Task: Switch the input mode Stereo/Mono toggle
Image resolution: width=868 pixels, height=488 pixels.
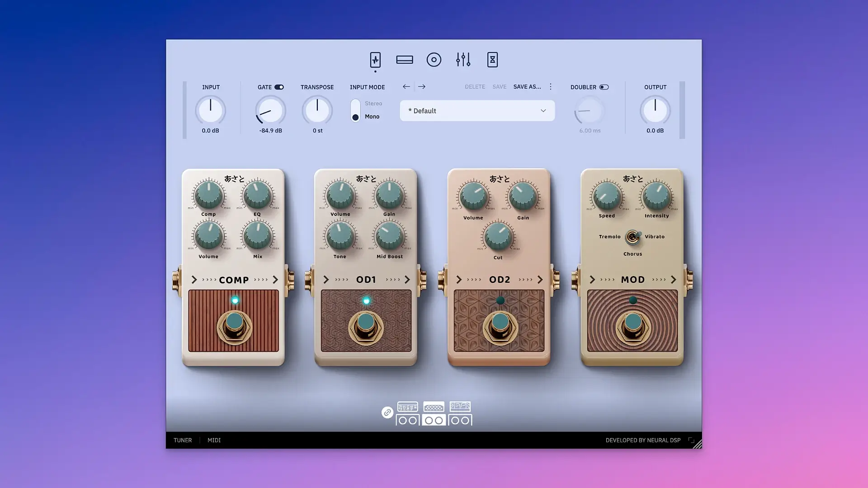Action: [355, 111]
